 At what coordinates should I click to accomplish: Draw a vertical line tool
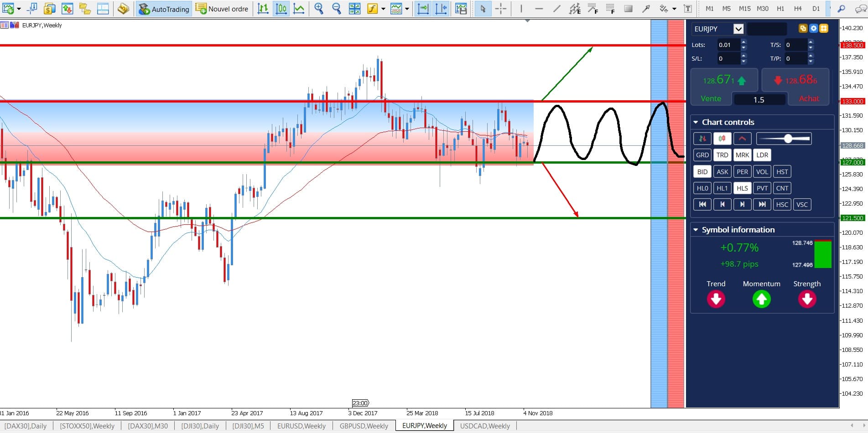click(x=521, y=9)
